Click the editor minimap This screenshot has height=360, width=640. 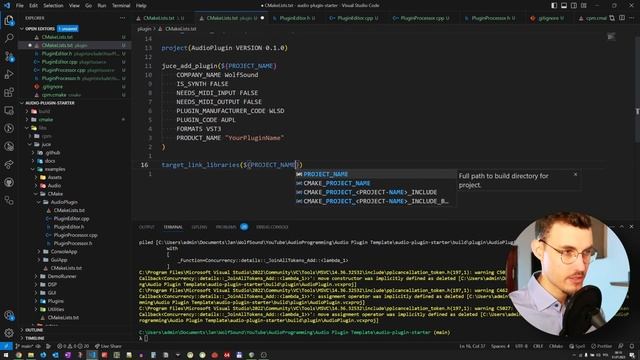pyautogui.click(x=611, y=38)
